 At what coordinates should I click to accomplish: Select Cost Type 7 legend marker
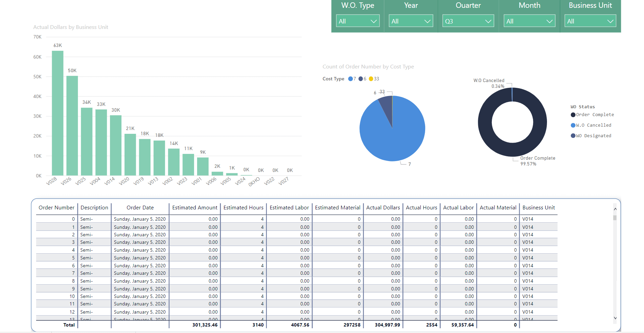[351, 79]
